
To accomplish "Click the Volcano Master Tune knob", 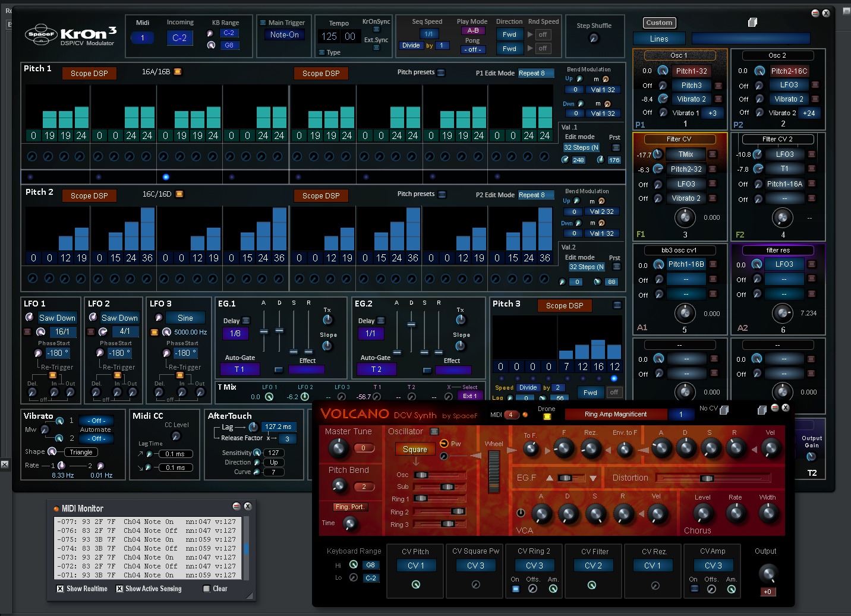I will (x=338, y=448).
